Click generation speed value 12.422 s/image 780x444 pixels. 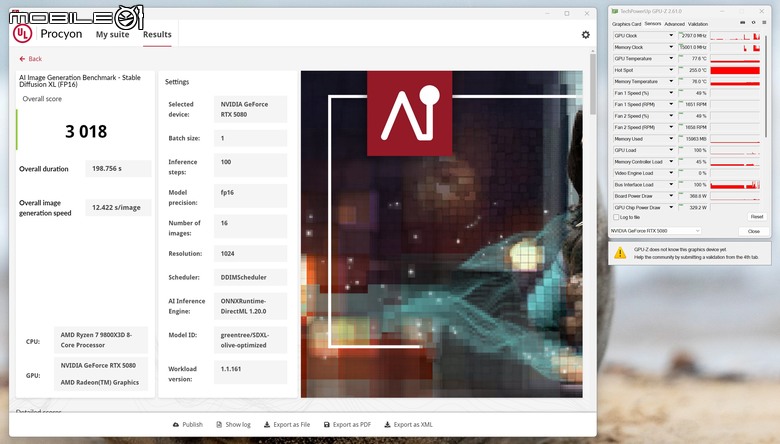[116, 207]
